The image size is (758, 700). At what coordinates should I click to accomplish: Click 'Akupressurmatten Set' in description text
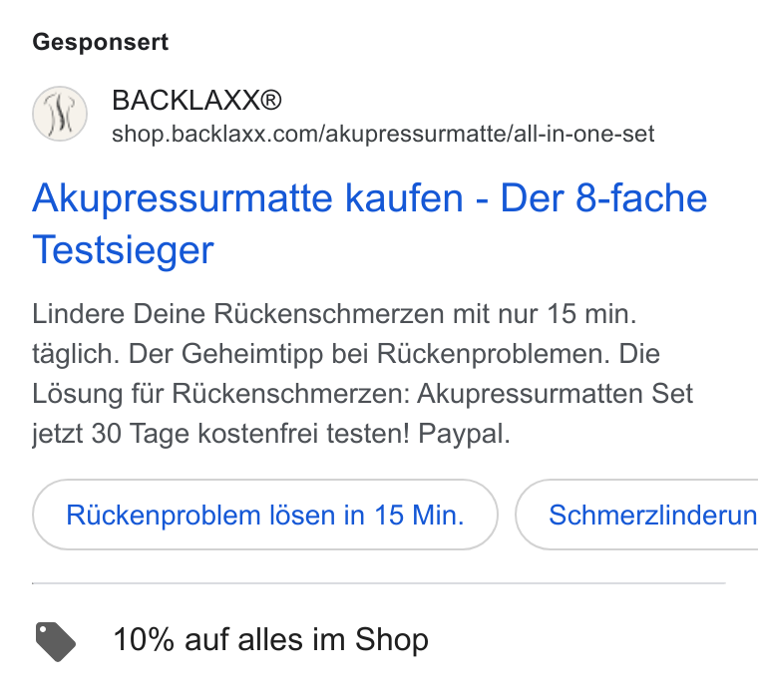click(x=555, y=394)
